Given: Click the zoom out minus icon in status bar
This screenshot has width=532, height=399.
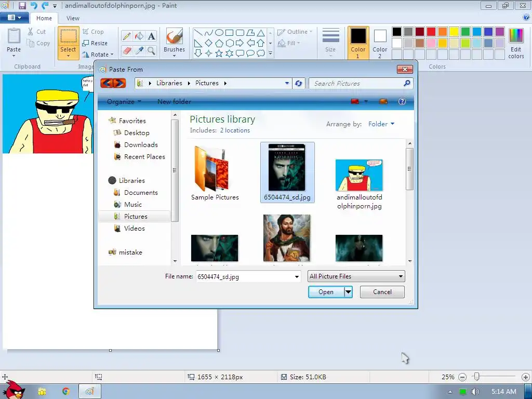Looking at the screenshot, I should [x=462, y=377].
